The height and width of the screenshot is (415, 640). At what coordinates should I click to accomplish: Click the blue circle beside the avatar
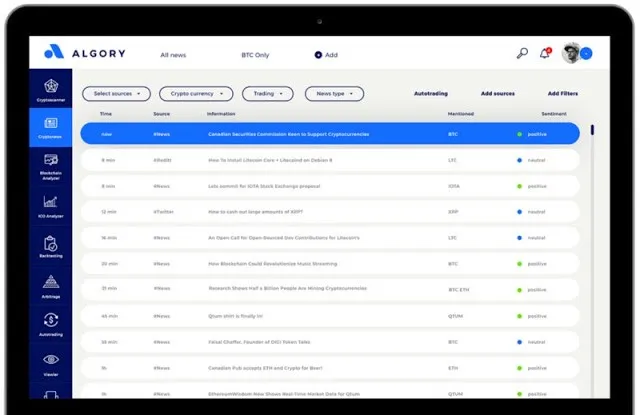[x=586, y=53]
